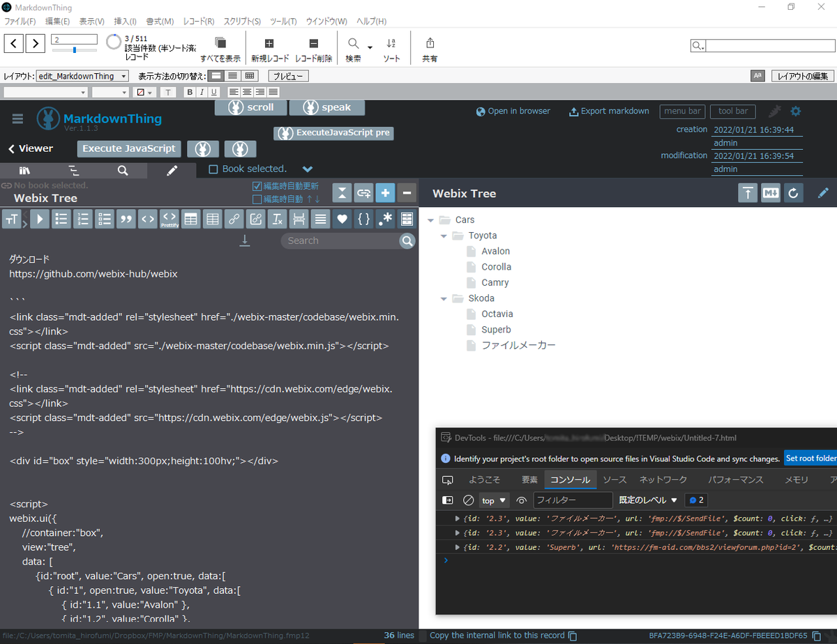Switch to table view layout toggle
The height and width of the screenshot is (644, 837).
click(x=250, y=76)
